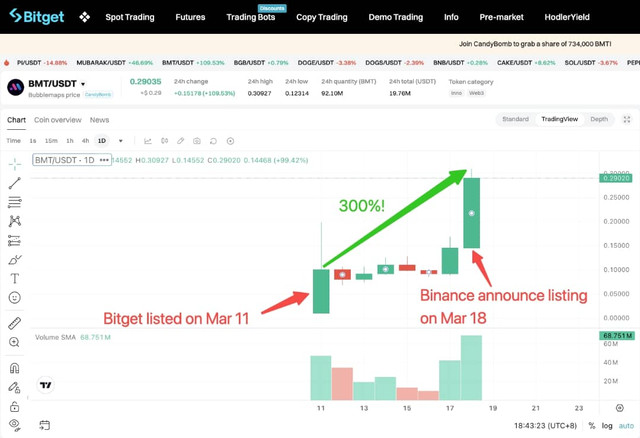Click the MUBARAK/USDT ticker
Screen dimensions: 640x438
114,63
